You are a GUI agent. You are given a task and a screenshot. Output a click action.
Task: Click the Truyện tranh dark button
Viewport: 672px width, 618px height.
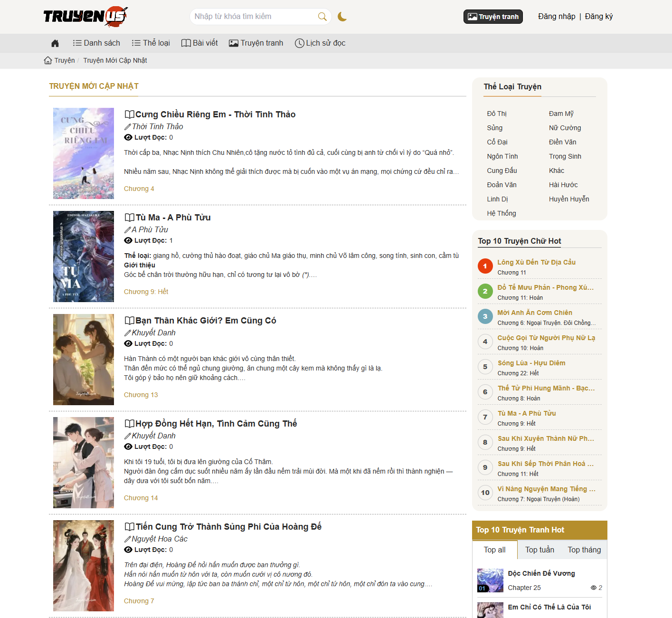point(493,17)
